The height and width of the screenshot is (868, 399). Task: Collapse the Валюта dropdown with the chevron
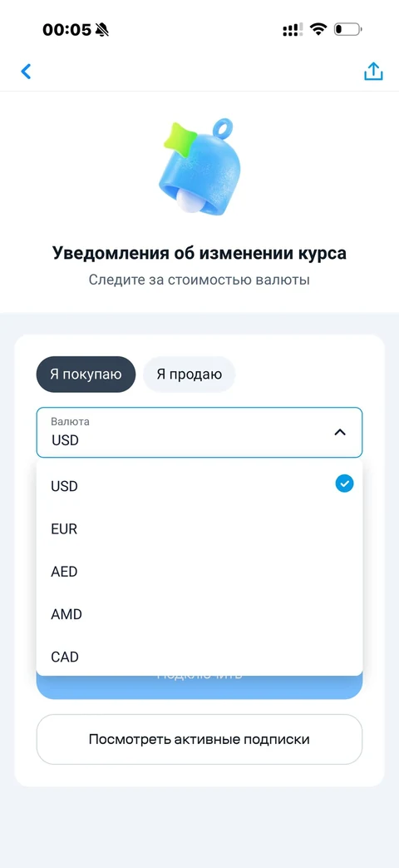[341, 433]
